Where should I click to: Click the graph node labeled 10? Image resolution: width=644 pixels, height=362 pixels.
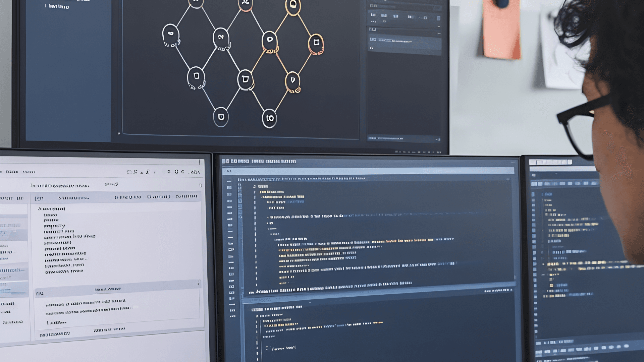[269, 118]
